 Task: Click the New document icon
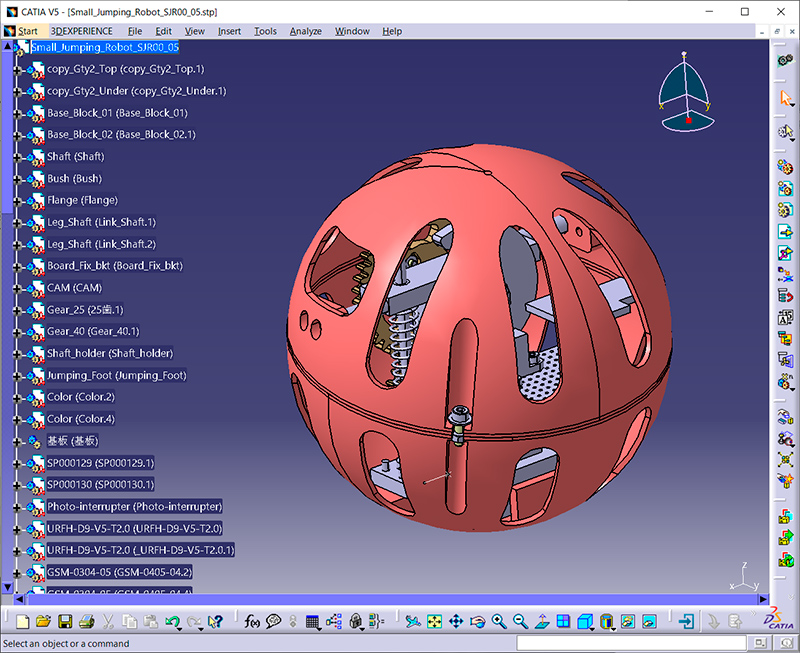(x=23, y=621)
